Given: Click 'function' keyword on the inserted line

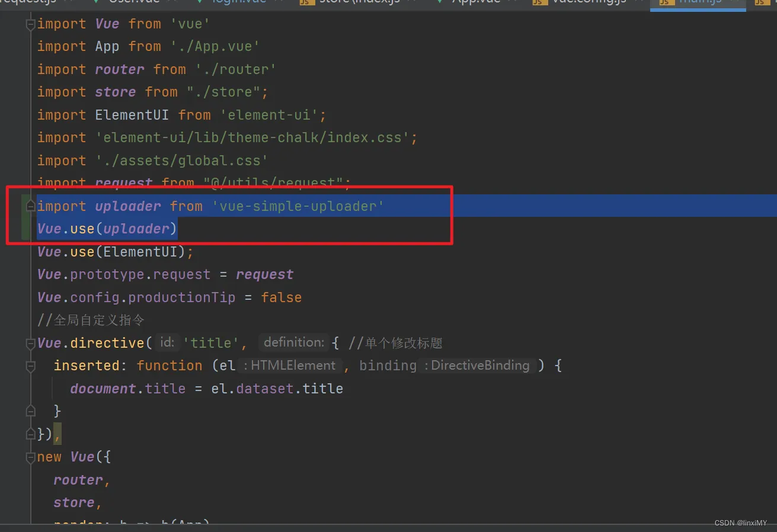Looking at the screenshot, I should point(170,366).
